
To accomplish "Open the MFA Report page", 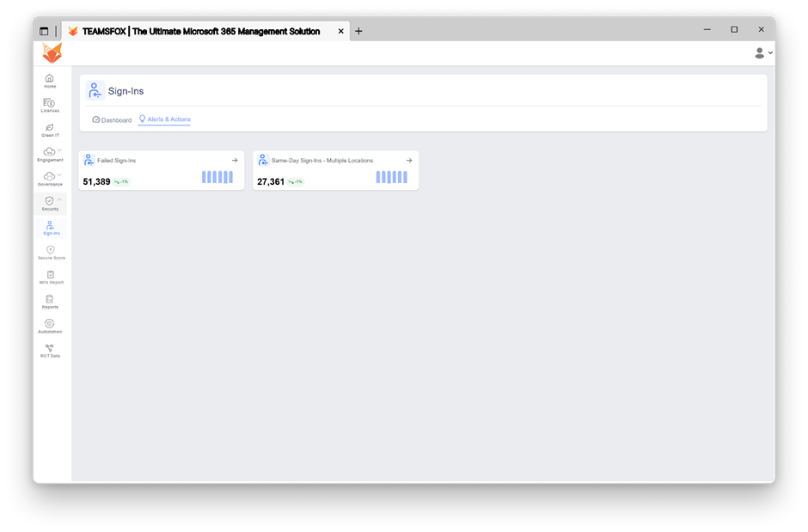I will (x=51, y=277).
